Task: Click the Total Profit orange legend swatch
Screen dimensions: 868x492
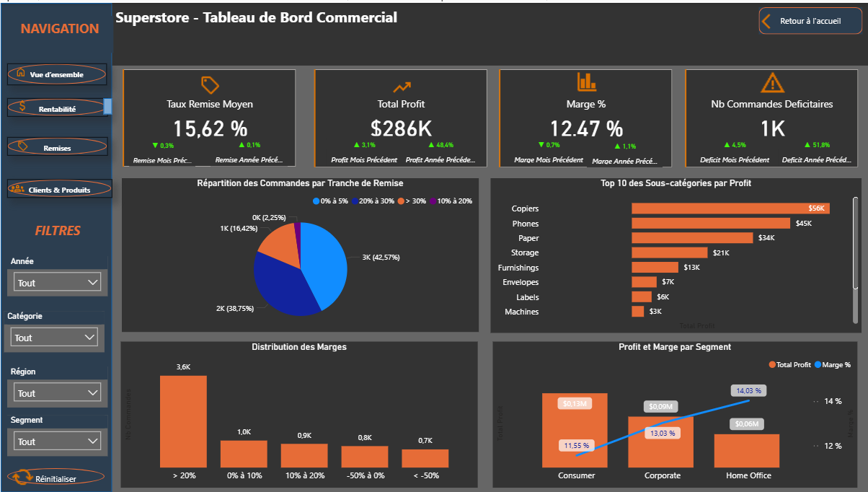Action: click(x=773, y=365)
